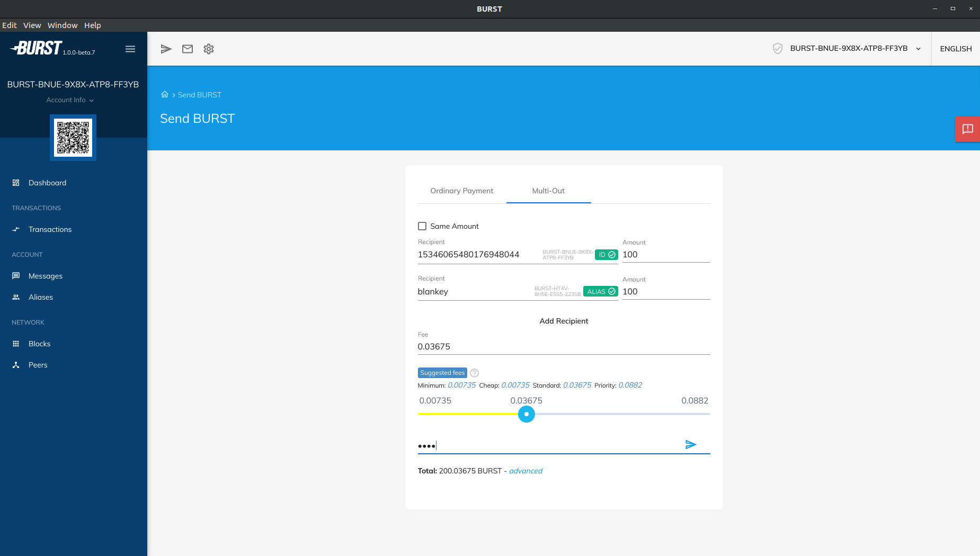Click the home icon in breadcrumb

pos(165,94)
